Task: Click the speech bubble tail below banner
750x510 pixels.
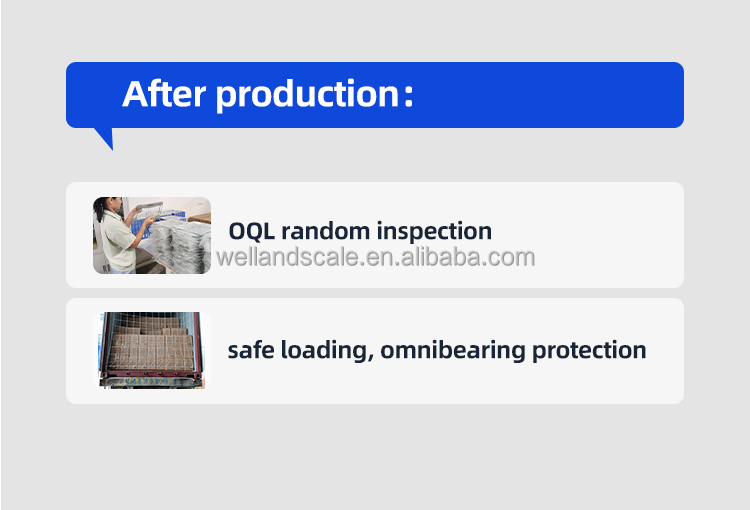Action: [x=105, y=138]
